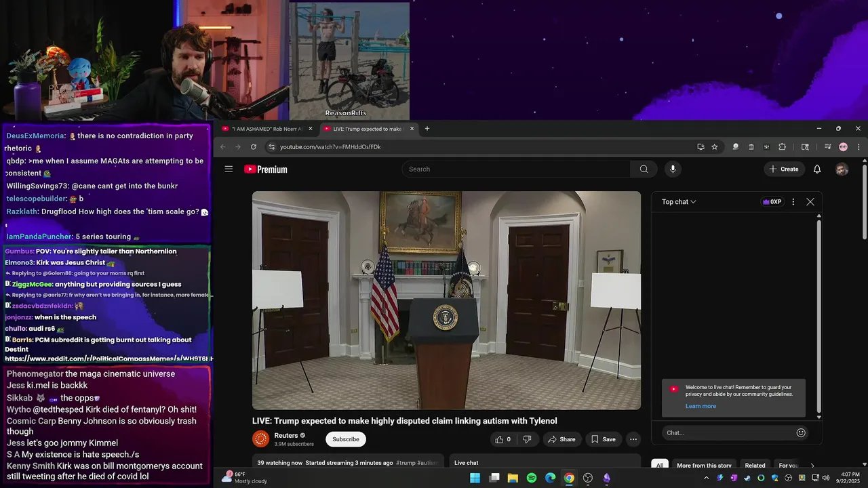Open the Learn more link in chat
The height and width of the screenshot is (488, 868).
[701, 406]
